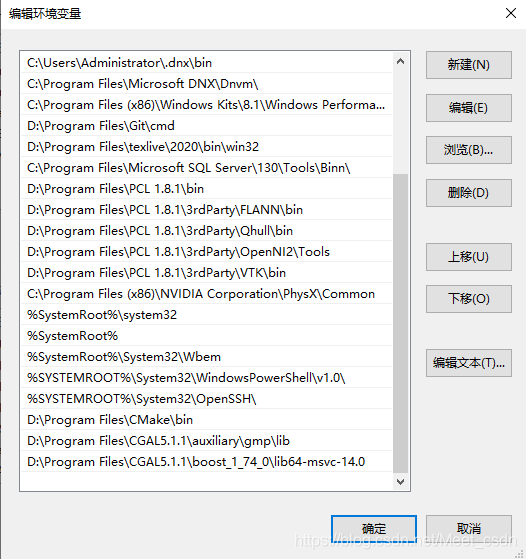Open 浏览(B)... folder browser
Viewport: 526px width, 559px height.
coord(469,150)
